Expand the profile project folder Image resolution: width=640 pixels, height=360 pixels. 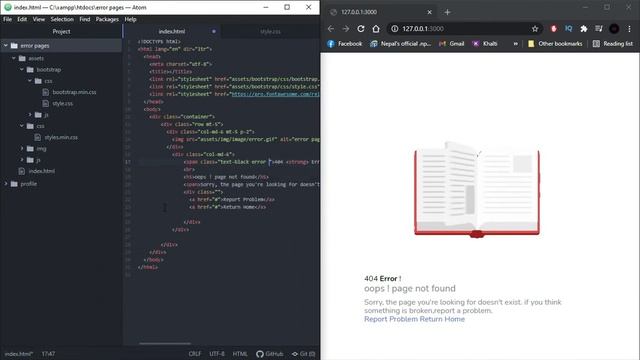6,184
